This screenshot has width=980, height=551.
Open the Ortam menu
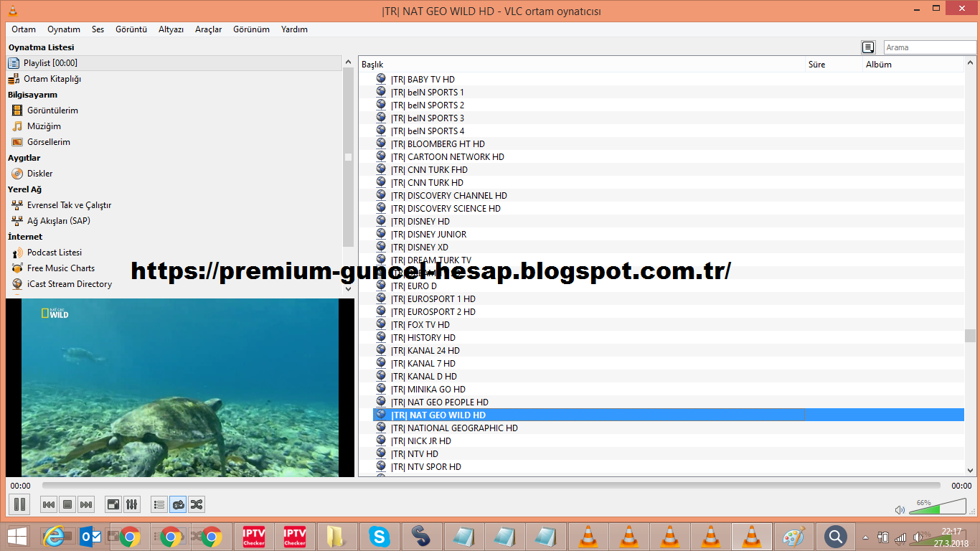[24, 29]
